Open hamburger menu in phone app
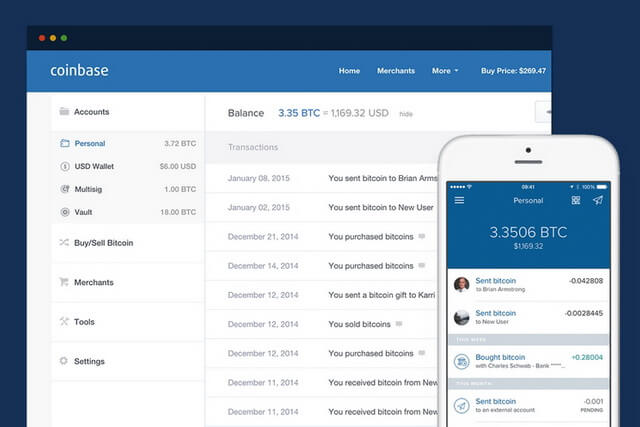The width and height of the screenshot is (640, 427). coord(459,200)
